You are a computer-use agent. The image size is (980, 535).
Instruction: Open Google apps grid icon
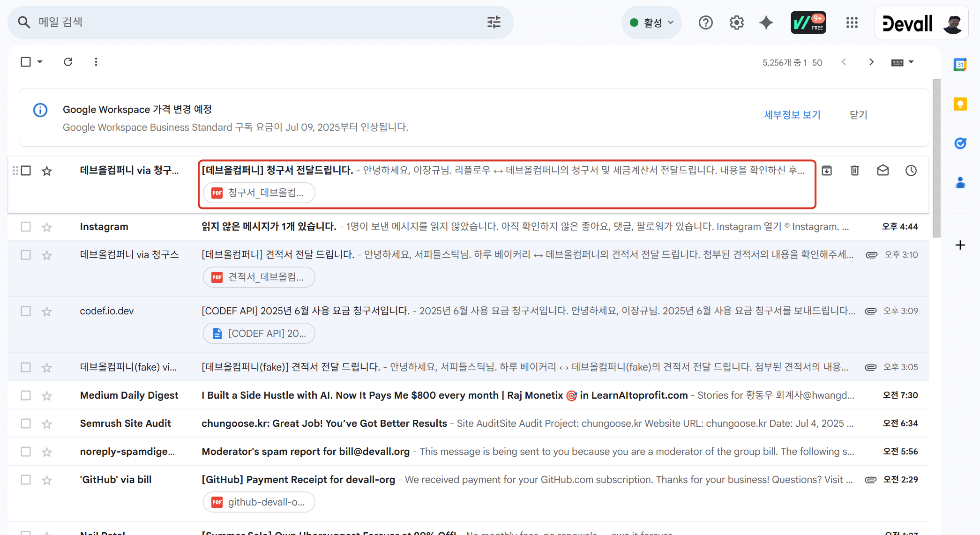click(x=852, y=22)
